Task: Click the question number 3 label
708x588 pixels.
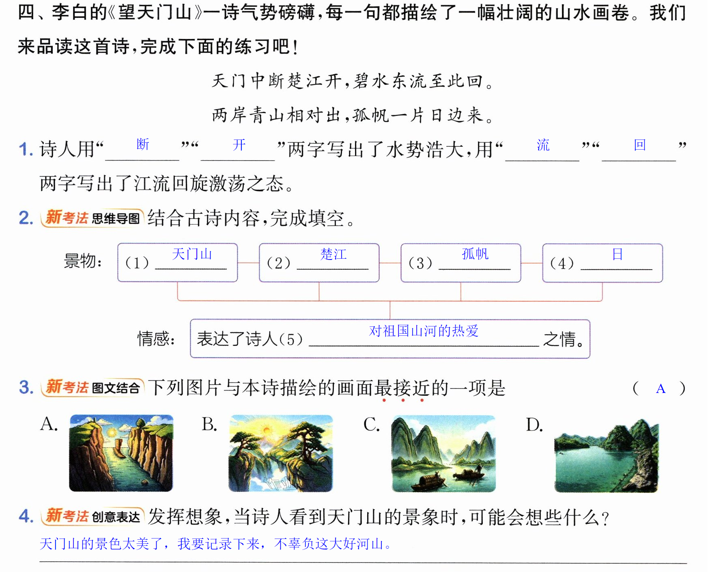Action: (26, 387)
